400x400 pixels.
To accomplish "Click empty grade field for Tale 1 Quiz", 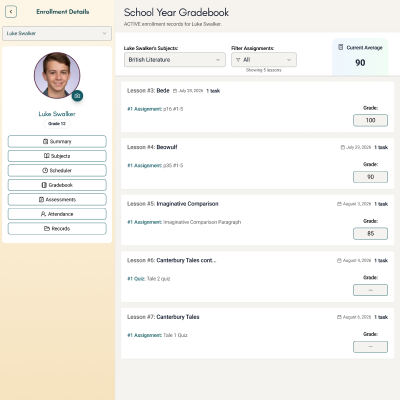I will (x=370, y=347).
